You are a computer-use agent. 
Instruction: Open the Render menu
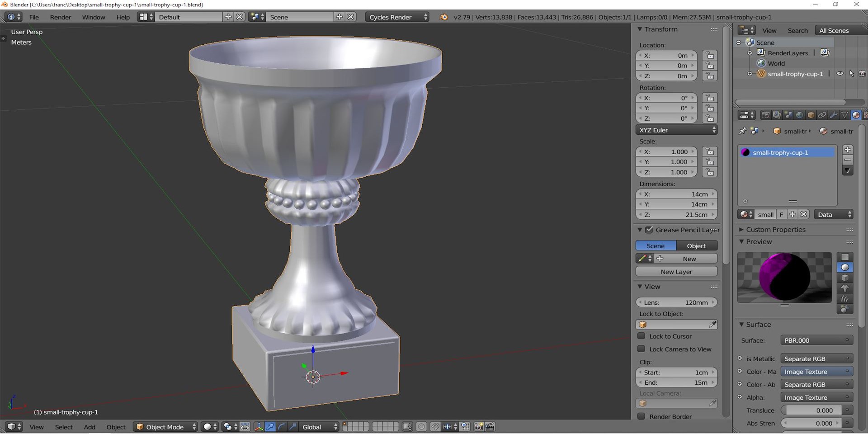61,17
